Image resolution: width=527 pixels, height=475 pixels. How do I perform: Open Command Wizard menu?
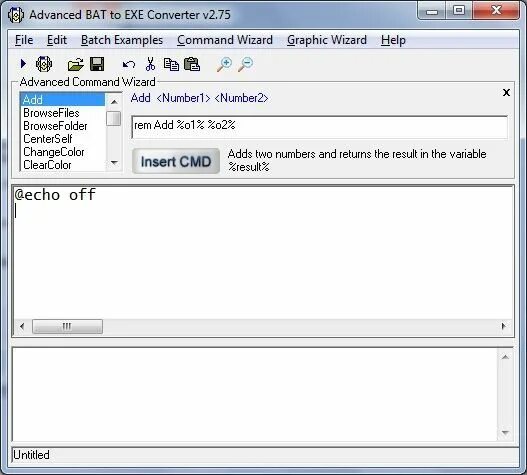[225, 40]
